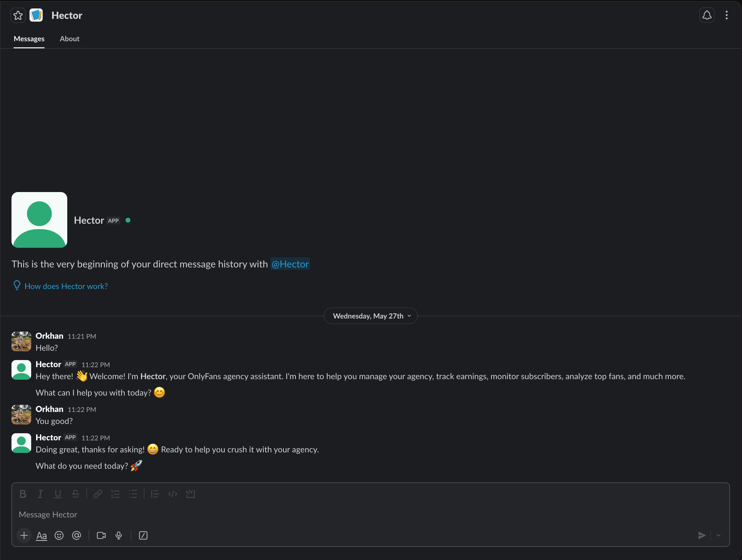Click the "You good?" message text

click(x=54, y=421)
